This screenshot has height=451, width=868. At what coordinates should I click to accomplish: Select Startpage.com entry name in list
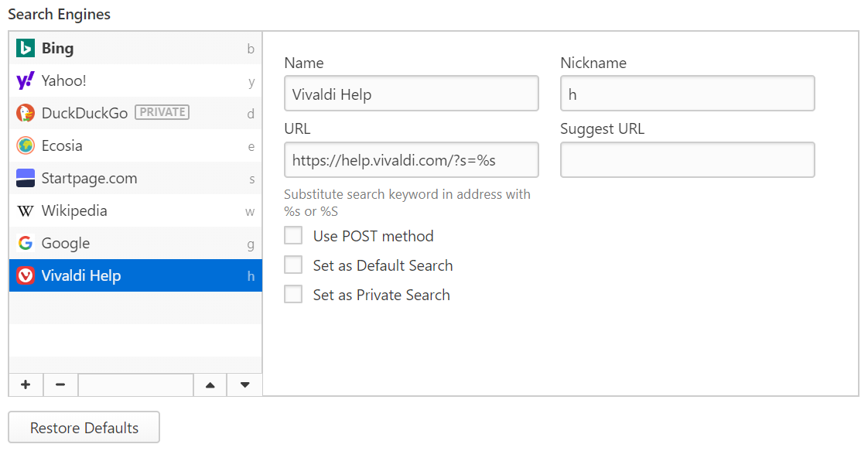pyautogui.click(x=89, y=179)
